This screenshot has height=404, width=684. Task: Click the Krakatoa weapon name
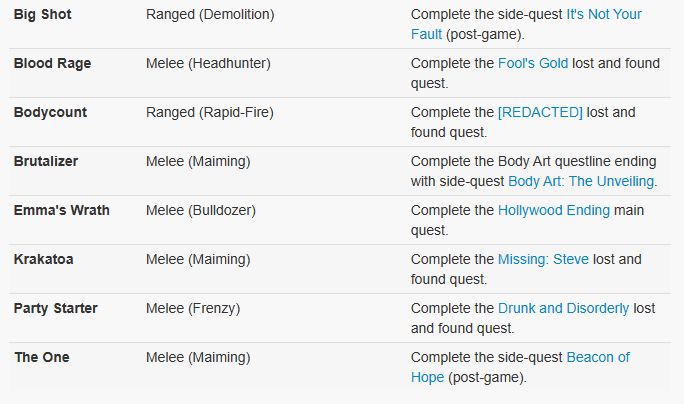click(x=45, y=260)
